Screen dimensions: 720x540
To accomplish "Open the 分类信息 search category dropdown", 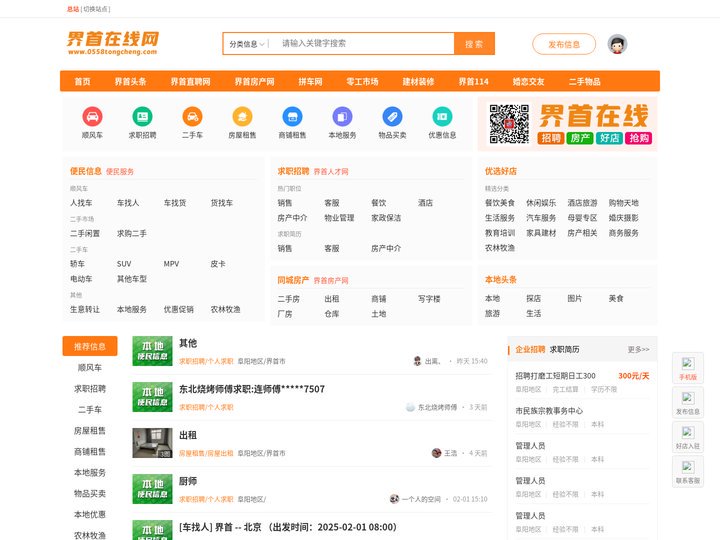I will point(247,44).
